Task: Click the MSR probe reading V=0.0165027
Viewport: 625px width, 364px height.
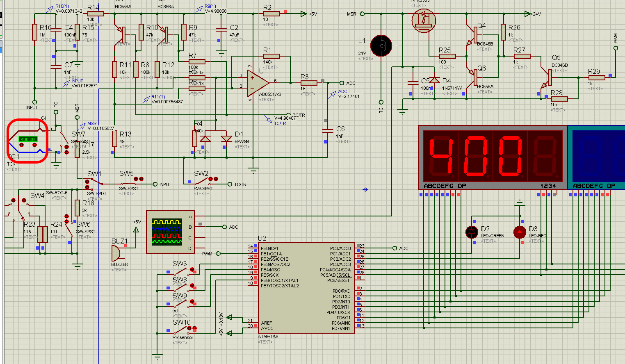Action: tap(96, 126)
